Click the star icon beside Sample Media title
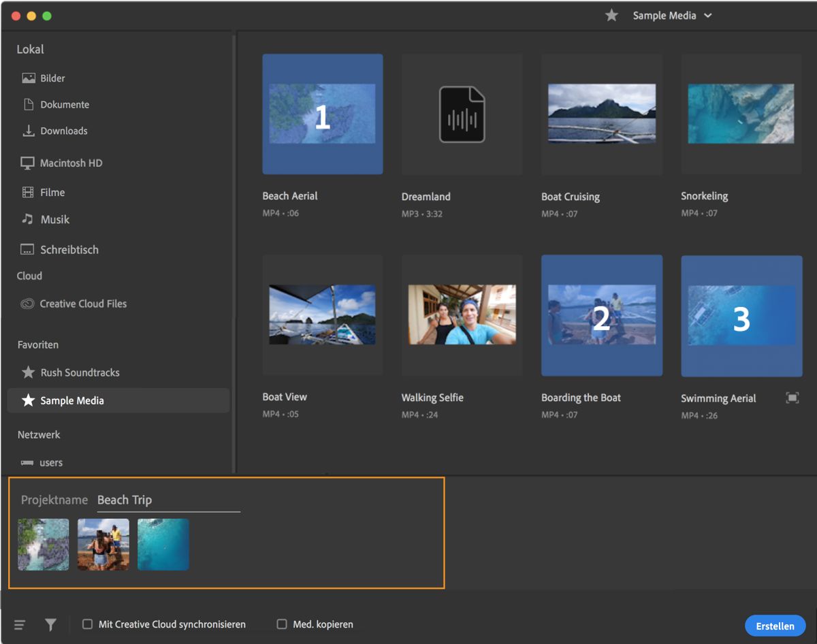 tap(611, 16)
